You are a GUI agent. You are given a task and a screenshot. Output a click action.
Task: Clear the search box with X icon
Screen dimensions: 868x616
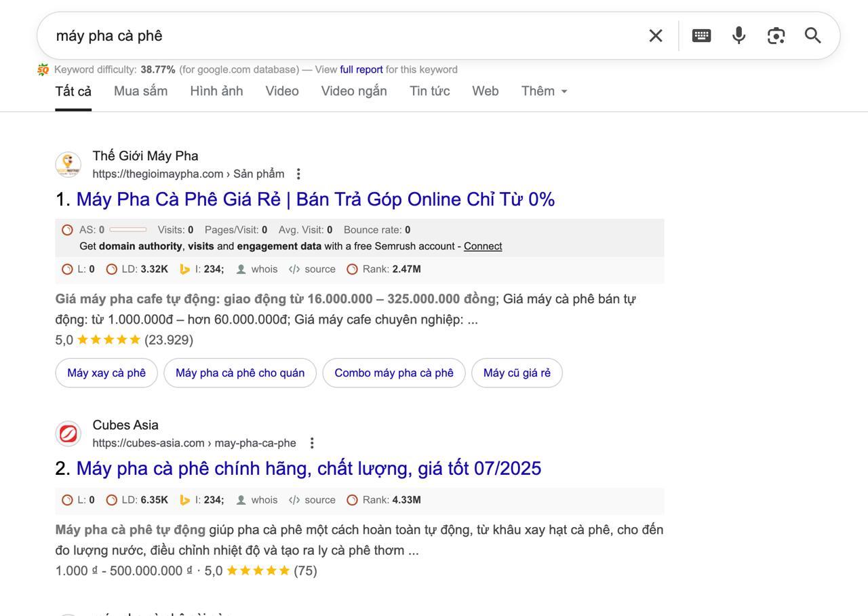click(655, 36)
